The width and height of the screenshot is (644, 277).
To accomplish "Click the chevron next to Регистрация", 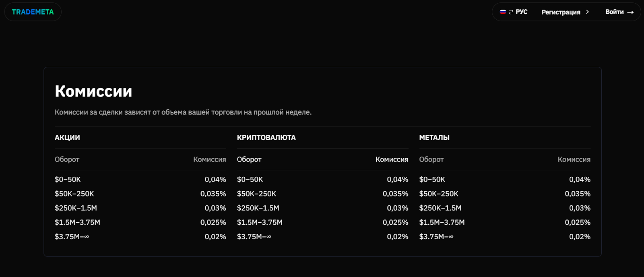I will pyautogui.click(x=587, y=12).
